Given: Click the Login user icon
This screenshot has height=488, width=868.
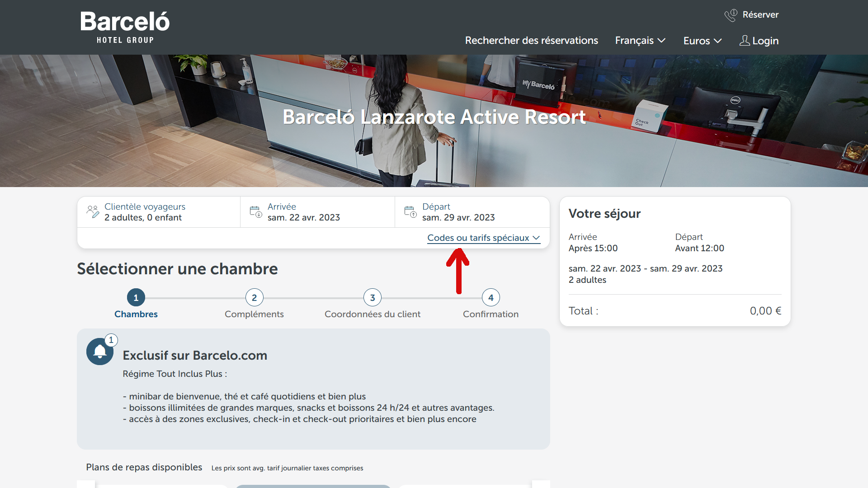Looking at the screenshot, I should coord(744,41).
